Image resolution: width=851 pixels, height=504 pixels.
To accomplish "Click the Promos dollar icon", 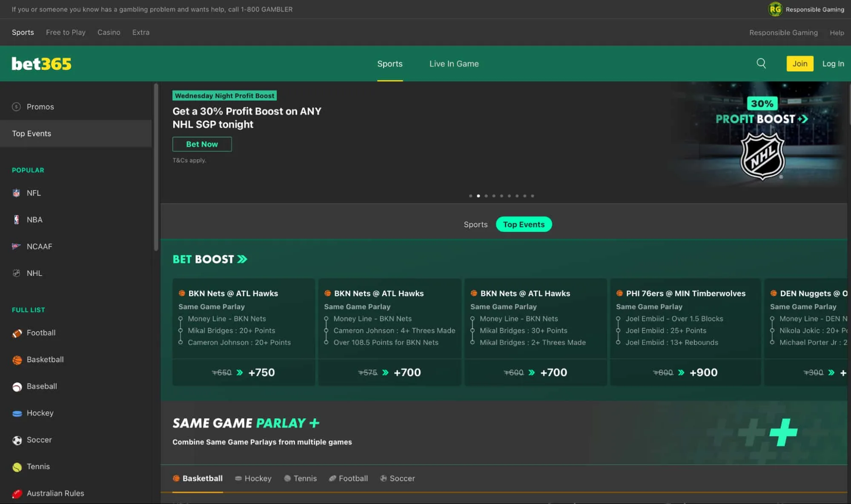I will [x=16, y=107].
